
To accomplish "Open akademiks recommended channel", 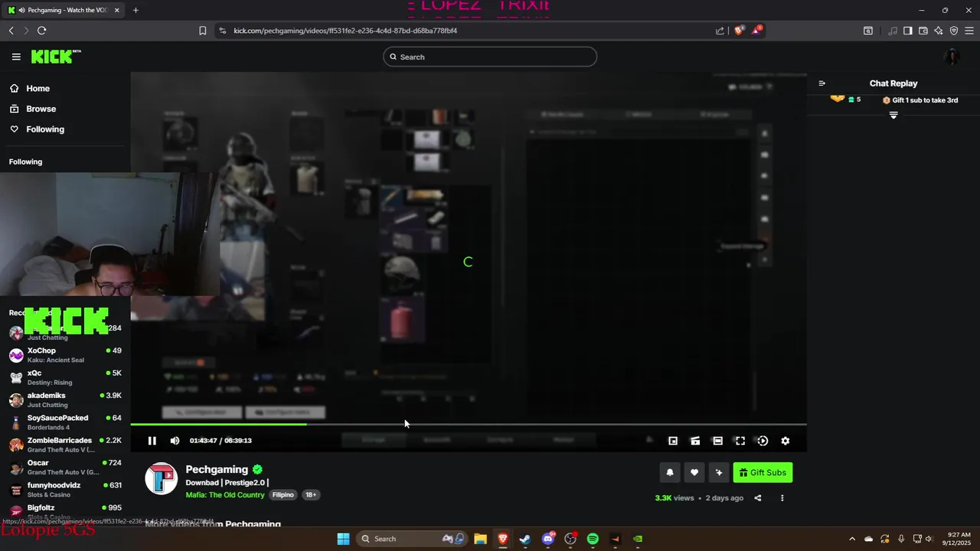I will (65, 400).
